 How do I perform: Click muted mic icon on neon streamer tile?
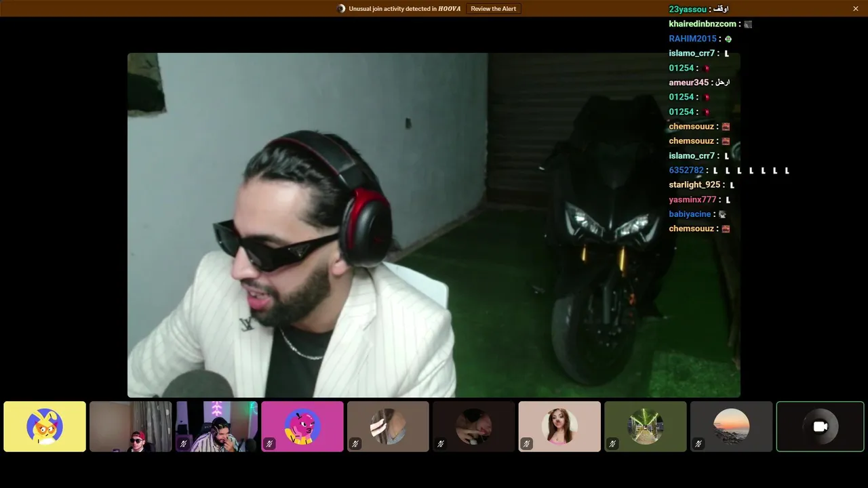183,444
